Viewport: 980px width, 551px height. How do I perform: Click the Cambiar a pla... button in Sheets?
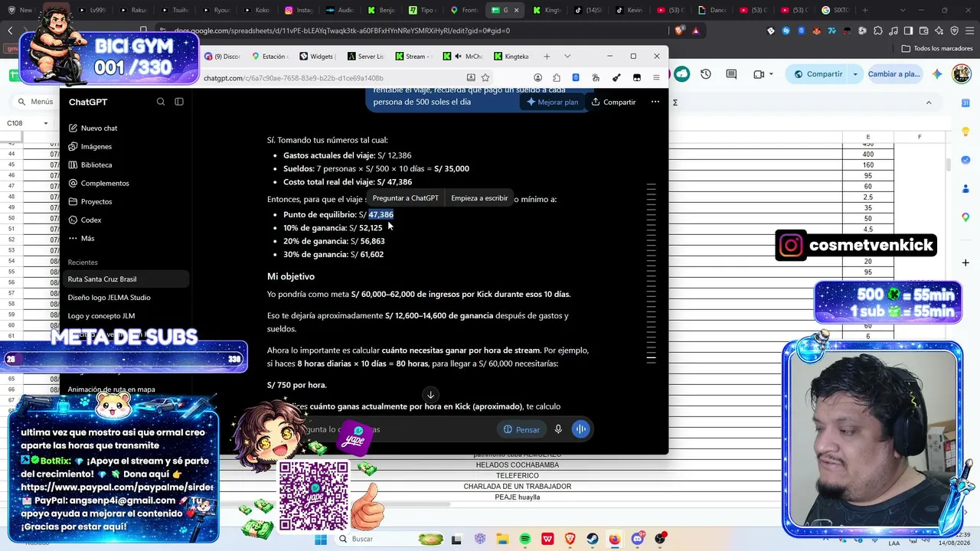(894, 74)
